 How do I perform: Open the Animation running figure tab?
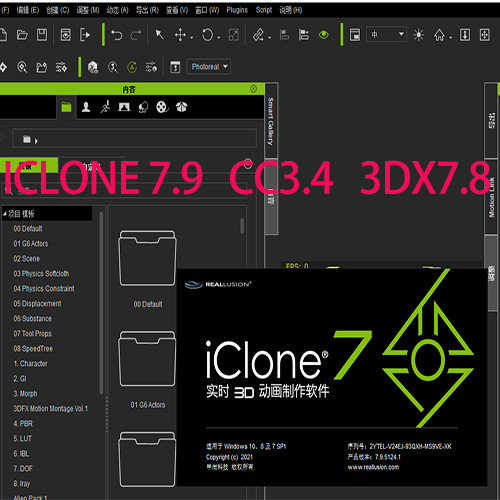(x=105, y=107)
